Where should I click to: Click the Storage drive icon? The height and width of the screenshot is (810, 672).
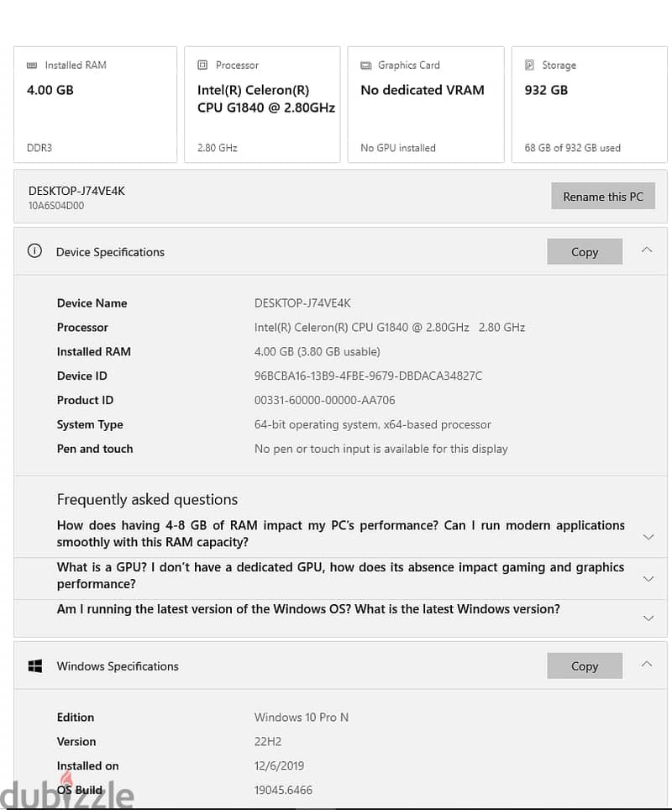tap(529, 65)
